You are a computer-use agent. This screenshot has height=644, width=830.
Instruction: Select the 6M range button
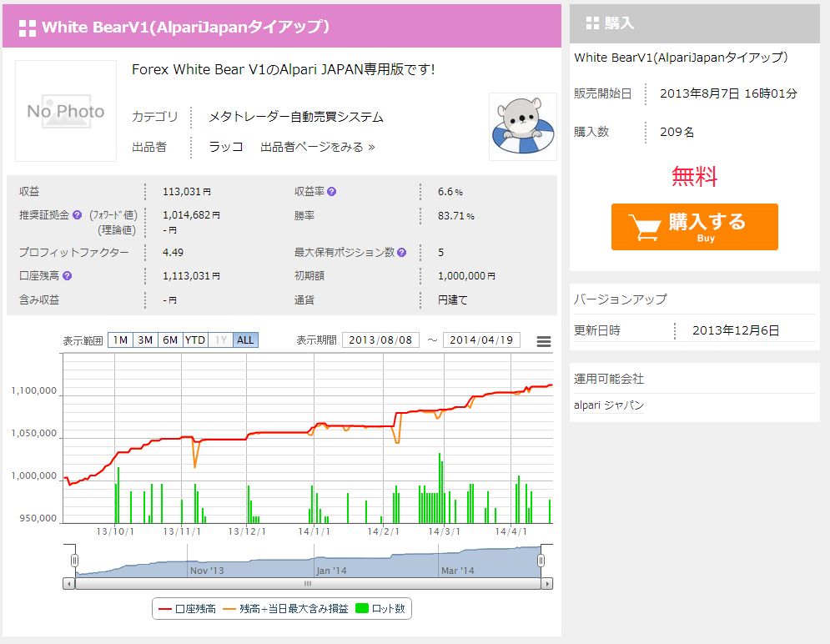170,340
